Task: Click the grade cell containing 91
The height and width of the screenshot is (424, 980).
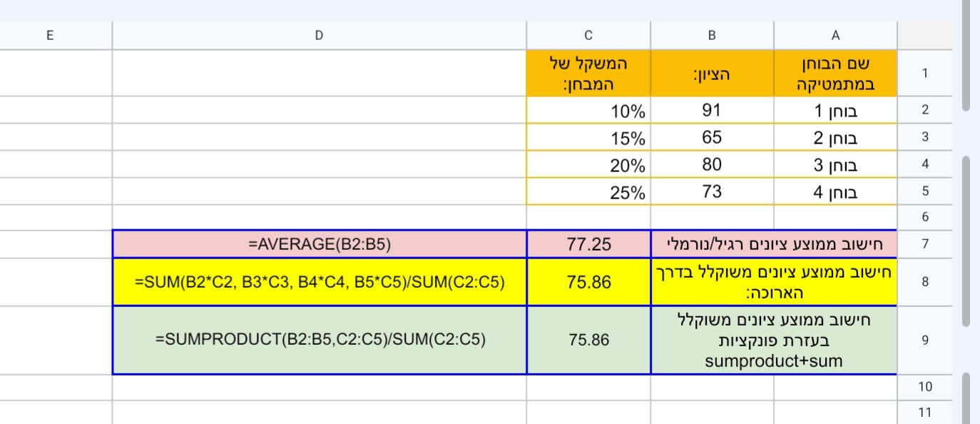Action: point(711,111)
